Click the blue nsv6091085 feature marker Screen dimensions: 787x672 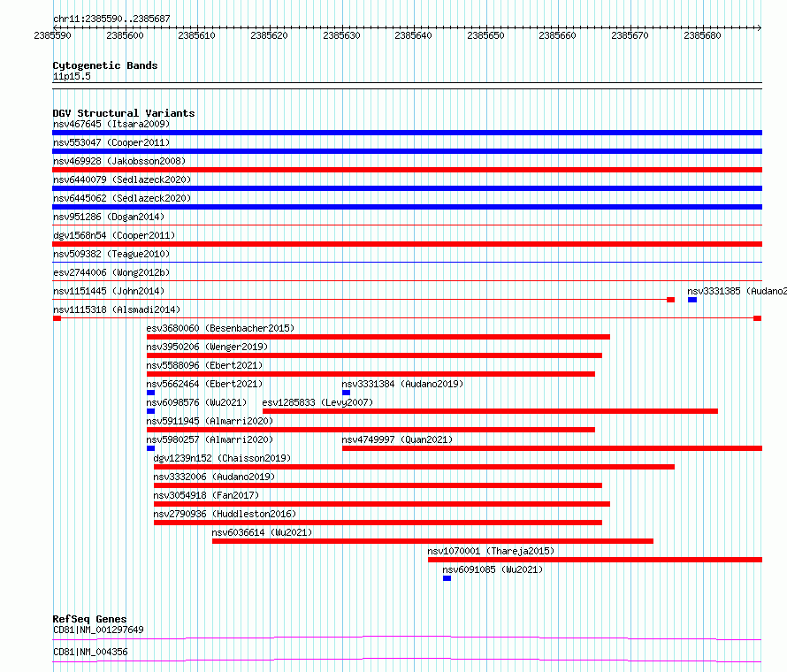point(447,578)
